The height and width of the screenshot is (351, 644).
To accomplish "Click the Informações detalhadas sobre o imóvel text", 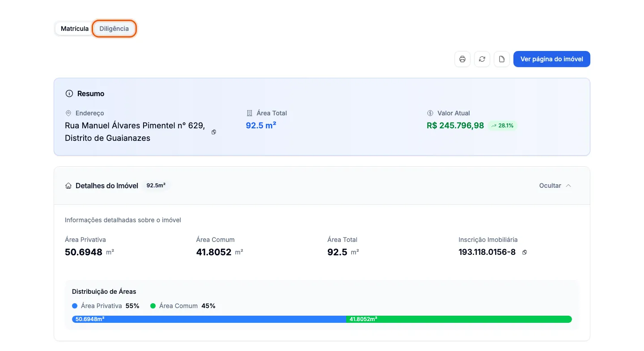I will coord(123,220).
